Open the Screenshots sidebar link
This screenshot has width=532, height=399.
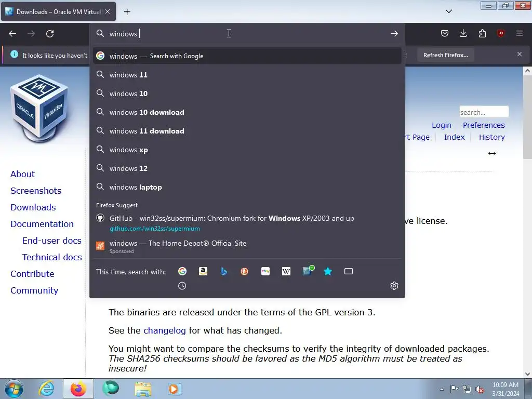coord(36,191)
